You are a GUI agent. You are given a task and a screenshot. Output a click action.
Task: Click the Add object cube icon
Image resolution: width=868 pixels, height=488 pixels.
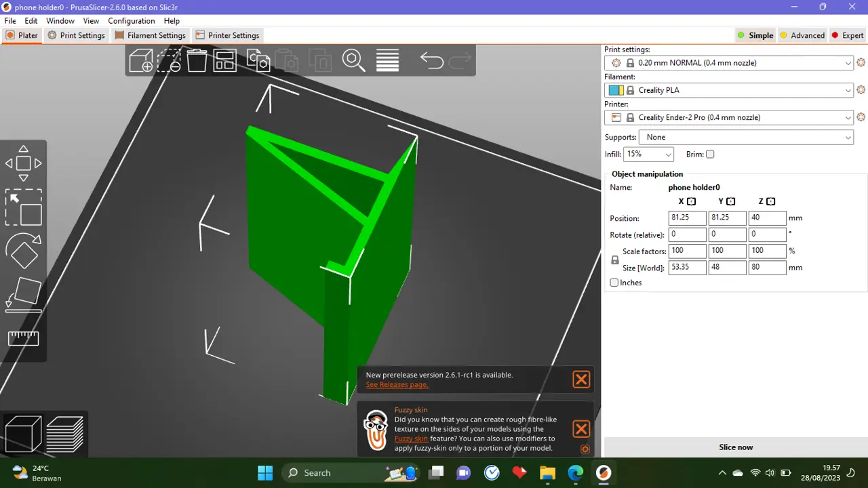tap(141, 60)
